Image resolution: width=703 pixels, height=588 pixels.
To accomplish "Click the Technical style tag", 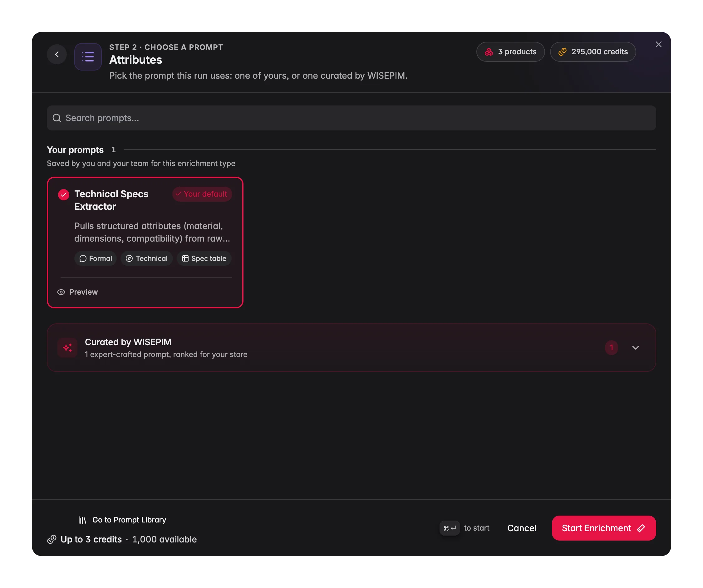I will (x=147, y=258).
